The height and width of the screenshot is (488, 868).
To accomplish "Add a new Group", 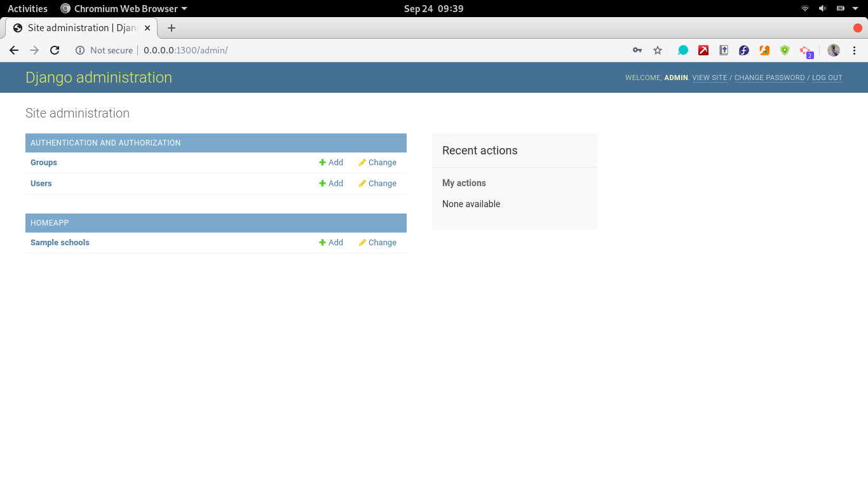I will (x=331, y=163).
